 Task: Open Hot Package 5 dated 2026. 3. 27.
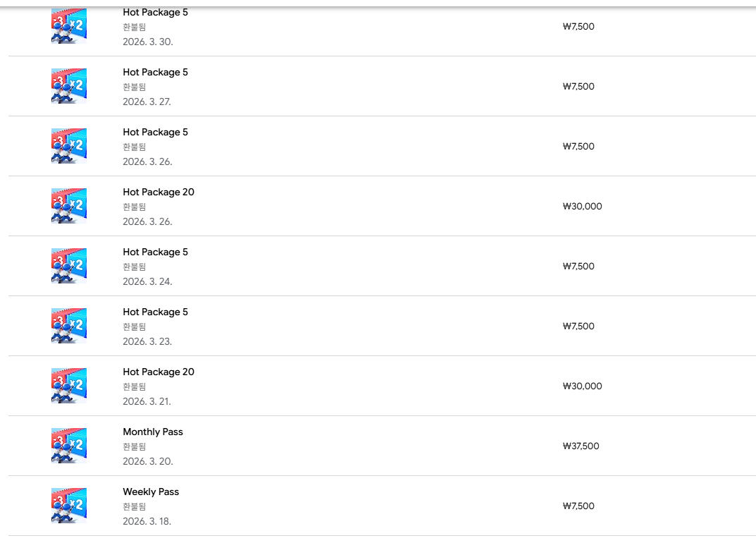tap(155, 73)
